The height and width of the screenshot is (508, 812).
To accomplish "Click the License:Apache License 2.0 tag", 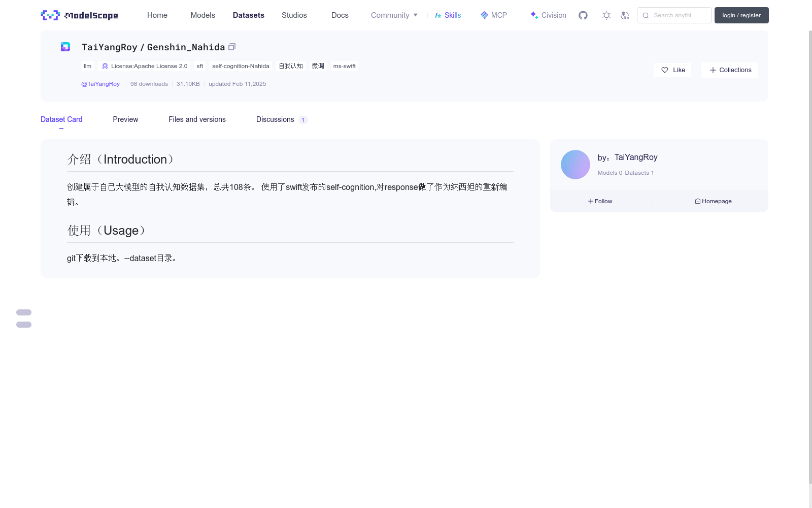I will pyautogui.click(x=145, y=66).
